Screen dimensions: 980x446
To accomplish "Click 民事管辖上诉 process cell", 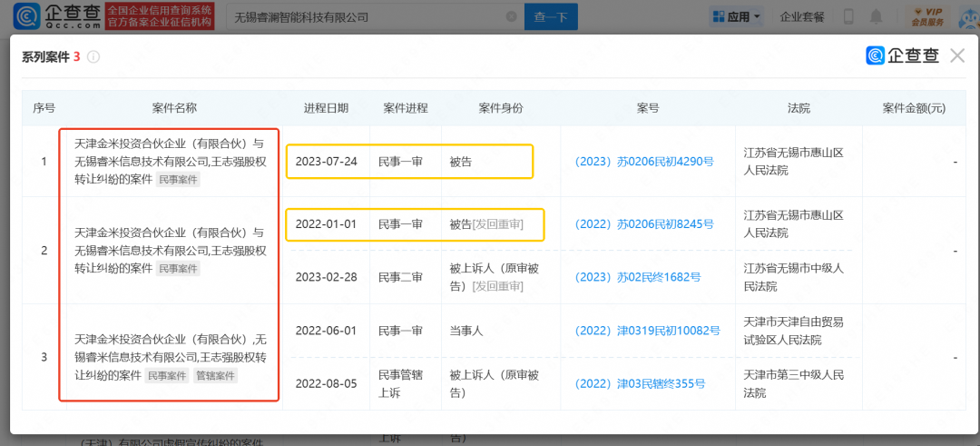I will click(401, 383).
